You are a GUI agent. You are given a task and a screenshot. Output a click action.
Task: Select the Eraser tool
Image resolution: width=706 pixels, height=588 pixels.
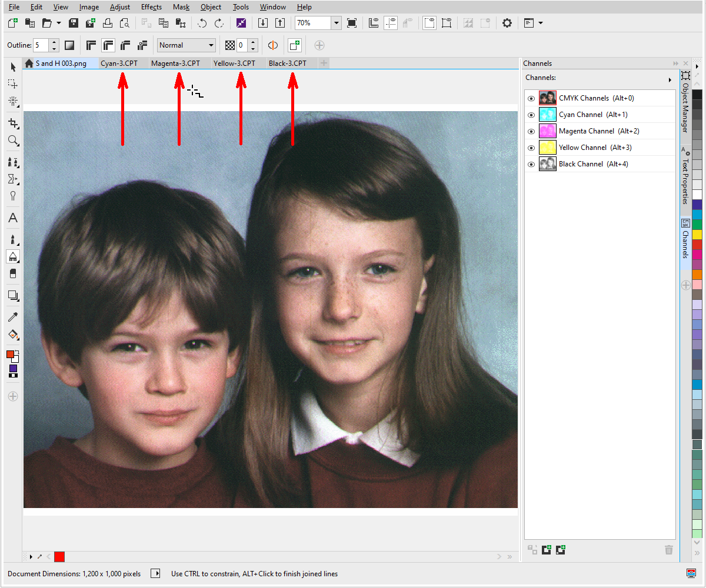pos(13,273)
